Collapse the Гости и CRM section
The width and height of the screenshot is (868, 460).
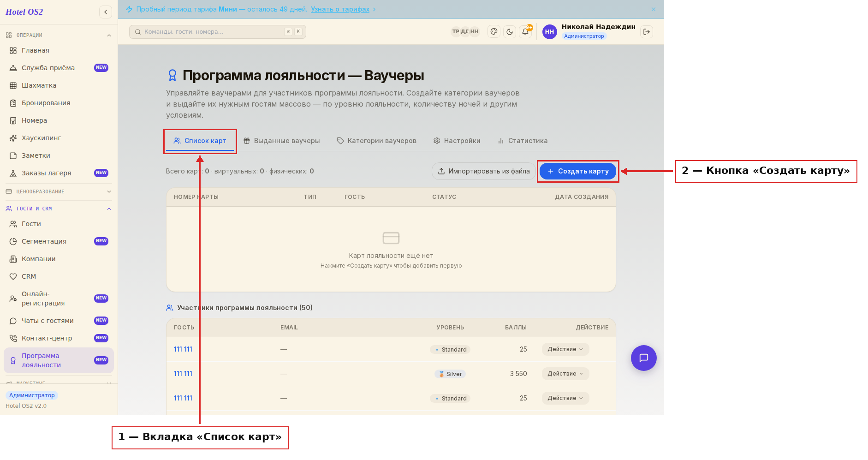click(59, 209)
